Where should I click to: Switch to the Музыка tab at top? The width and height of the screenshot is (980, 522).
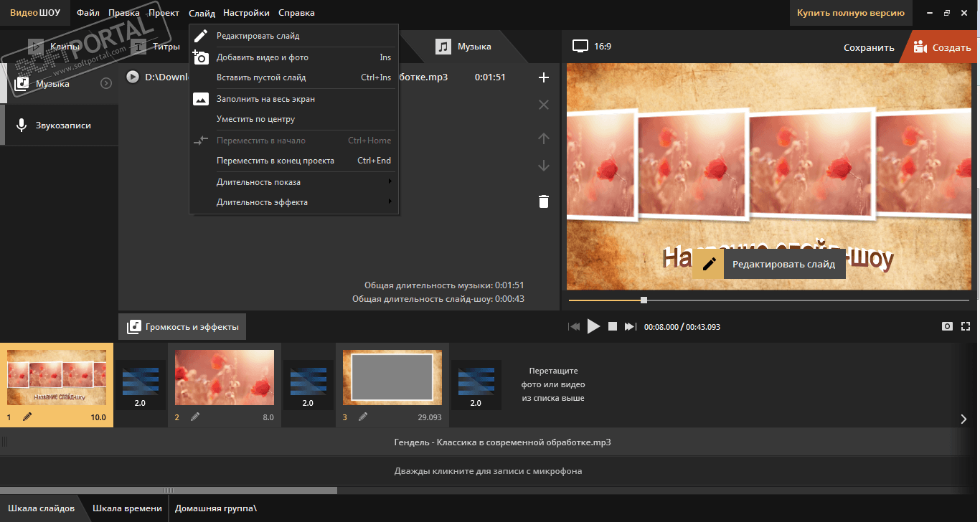tap(465, 47)
